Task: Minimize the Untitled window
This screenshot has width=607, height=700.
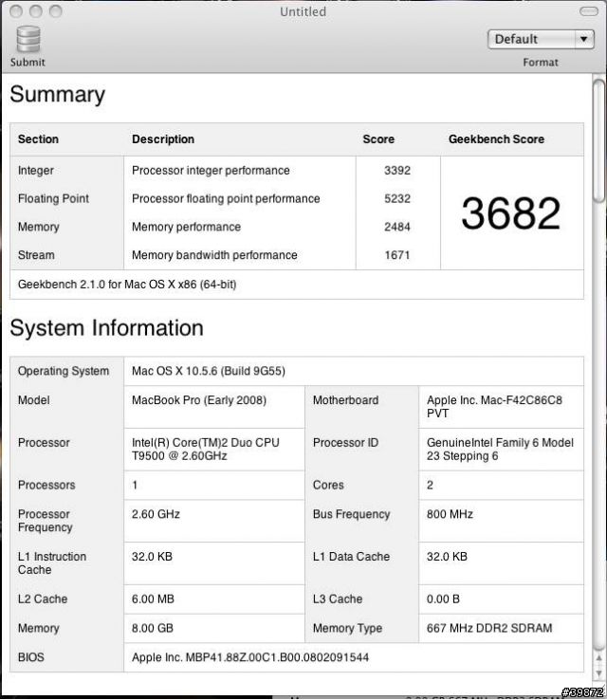Action: click(36, 11)
